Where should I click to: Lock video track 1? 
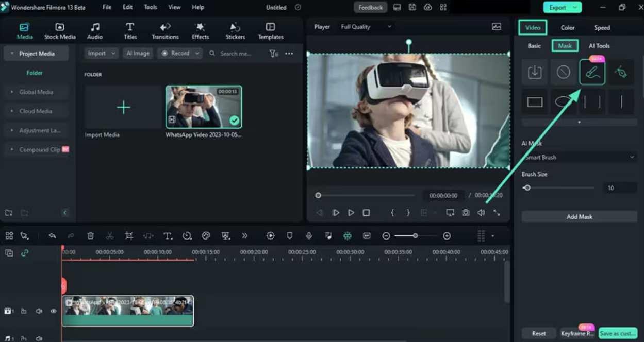pyautogui.click(x=24, y=311)
